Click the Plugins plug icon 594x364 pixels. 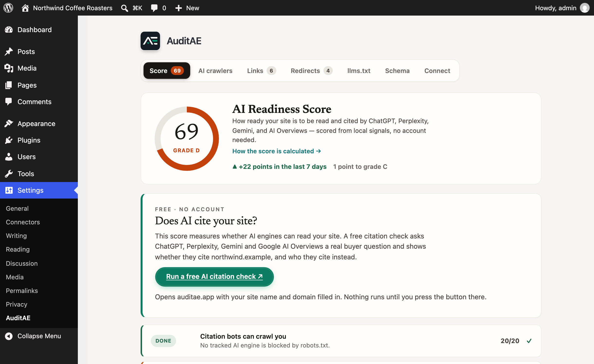(9, 140)
